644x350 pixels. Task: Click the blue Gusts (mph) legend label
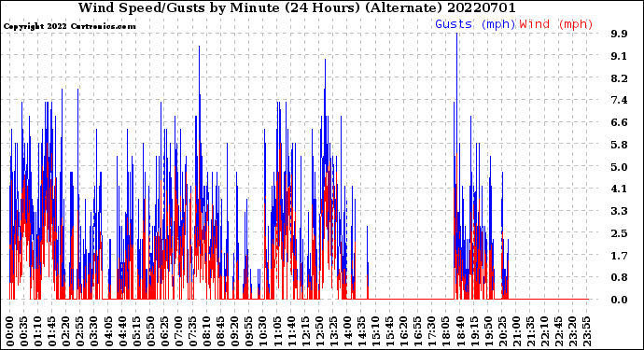click(475, 24)
